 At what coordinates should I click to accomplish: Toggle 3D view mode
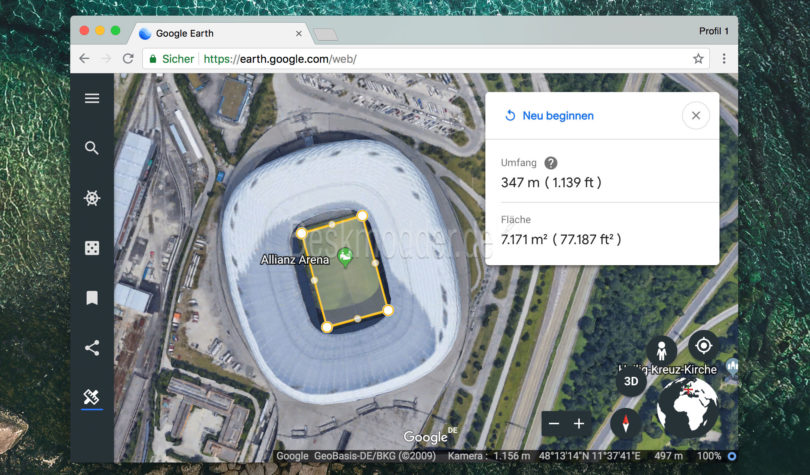click(x=631, y=381)
